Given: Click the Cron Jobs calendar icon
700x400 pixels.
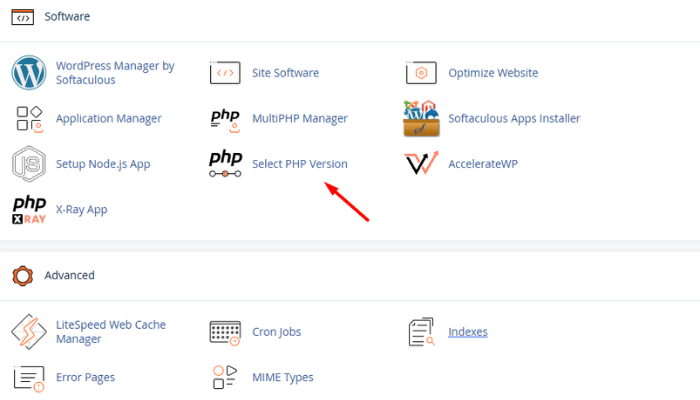Looking at the screenshot, I should click(x=225, y=331).
